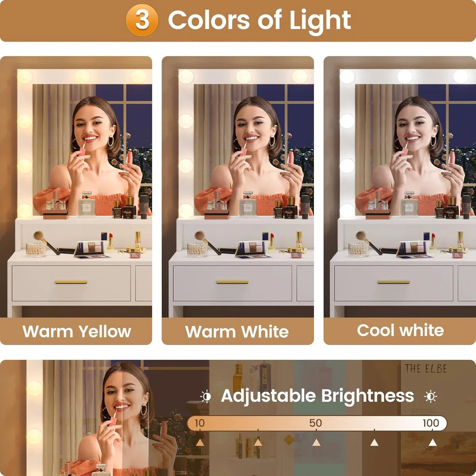
Task: Click the brightness slider at 10
Action: pyautogui.click(x=200, y=423)
